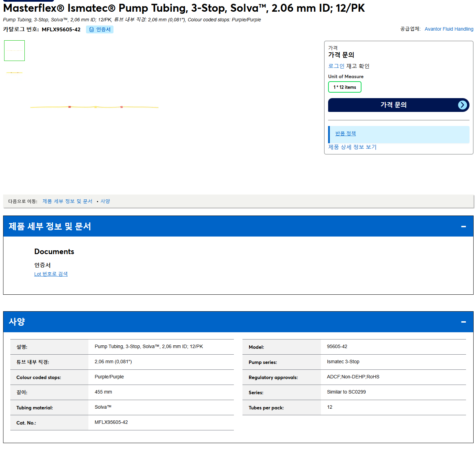Jump to 사양 anchor link
The image size is (476, 450).
105,201
